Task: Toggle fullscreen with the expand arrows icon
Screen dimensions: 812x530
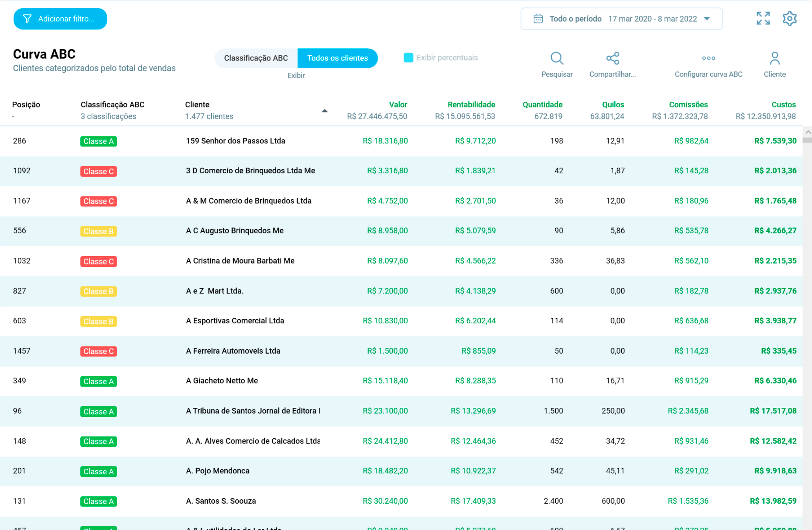Action: point(763,18)
